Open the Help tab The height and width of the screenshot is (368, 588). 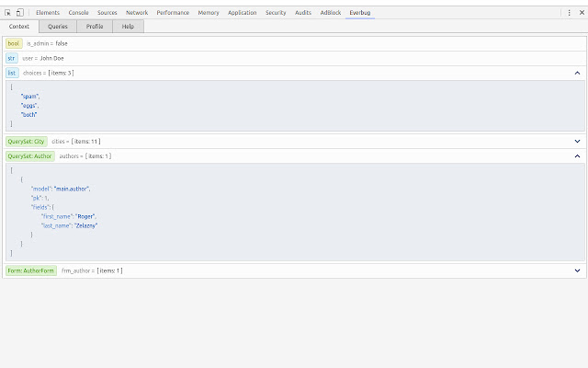click(128, 27)
